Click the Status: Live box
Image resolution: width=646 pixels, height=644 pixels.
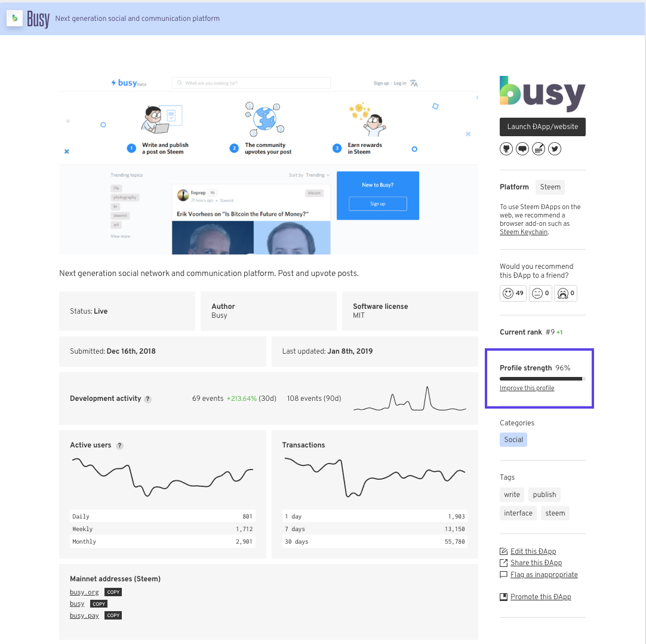127,311
